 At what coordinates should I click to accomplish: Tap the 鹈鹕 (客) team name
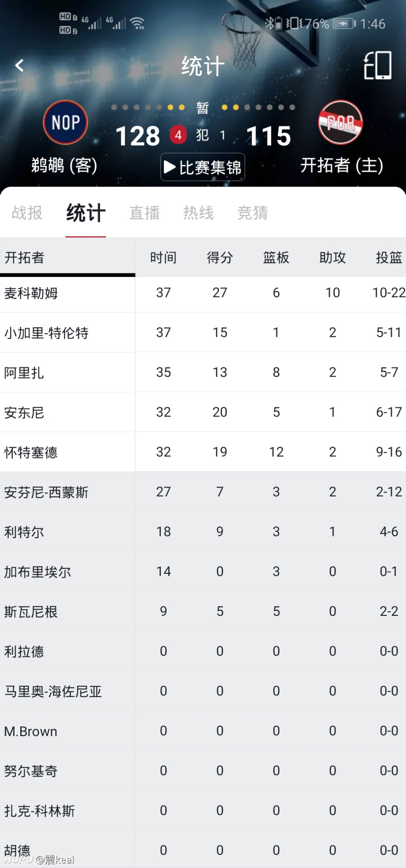(64, 165)
